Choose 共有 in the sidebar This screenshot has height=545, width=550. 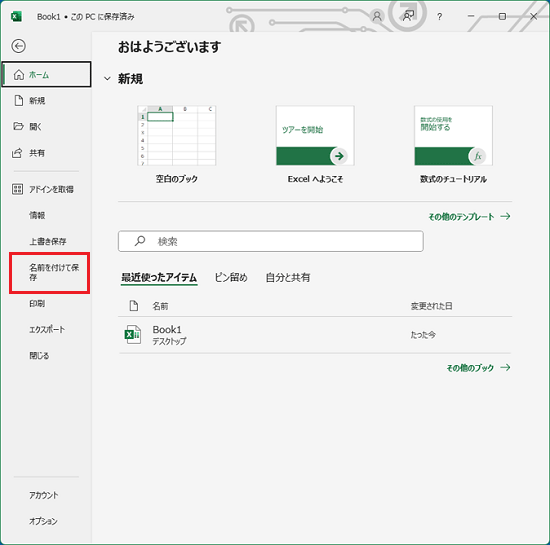tap(37, 153)
